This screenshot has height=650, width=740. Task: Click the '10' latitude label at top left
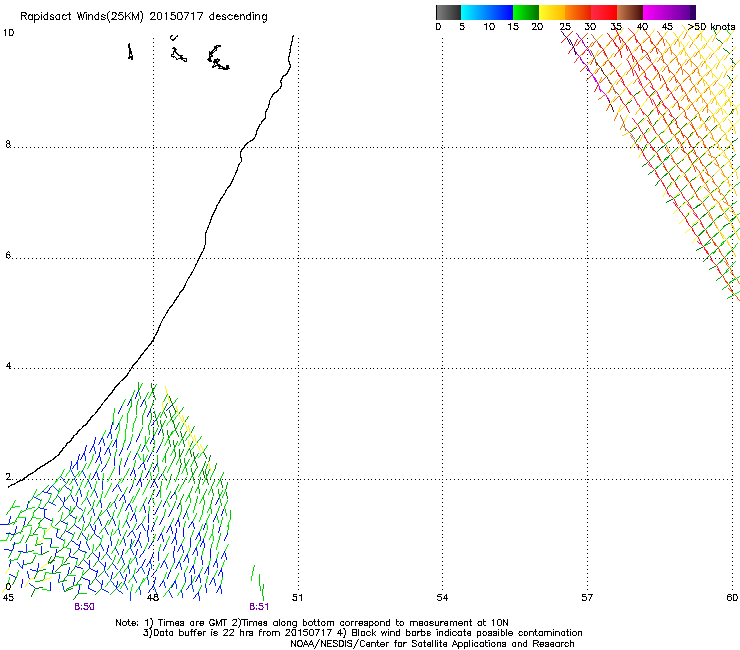click(8, 33)
